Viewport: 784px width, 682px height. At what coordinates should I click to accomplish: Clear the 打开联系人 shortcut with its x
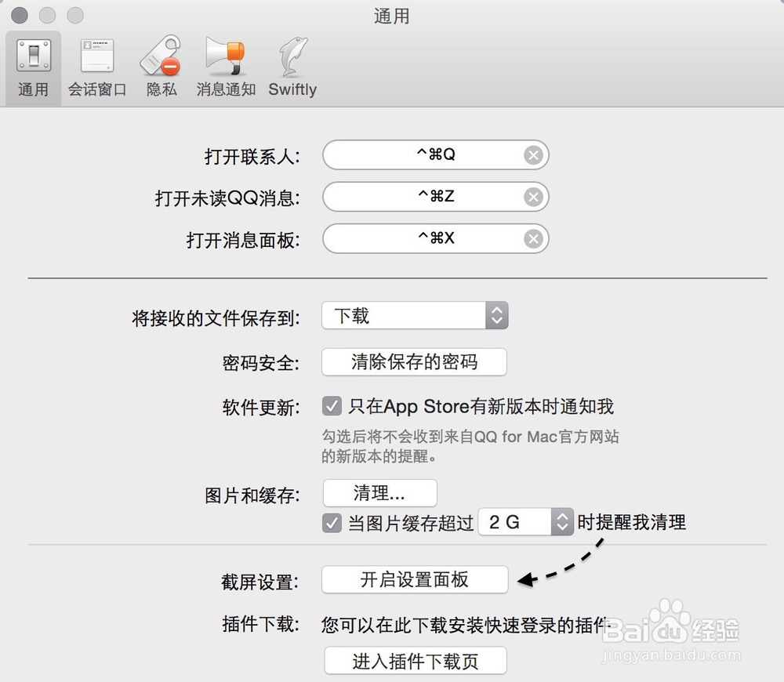point(533,155)
